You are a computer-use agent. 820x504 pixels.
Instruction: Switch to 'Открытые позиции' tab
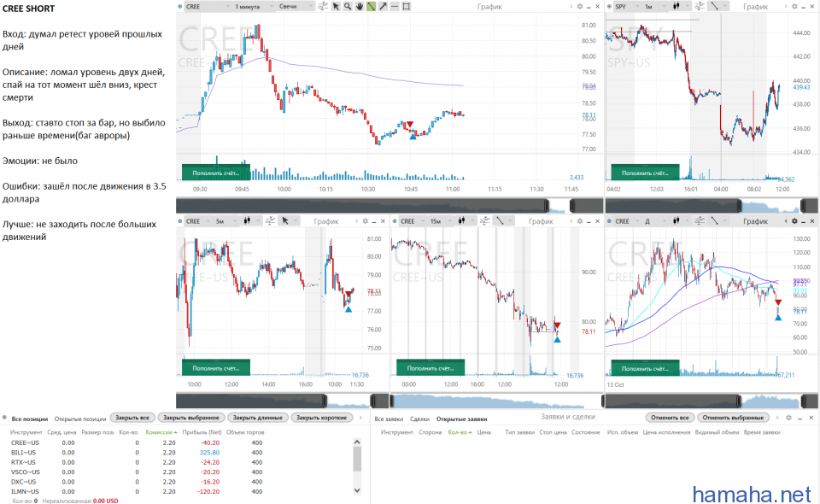pyautogui.click(x=80, y=419)
